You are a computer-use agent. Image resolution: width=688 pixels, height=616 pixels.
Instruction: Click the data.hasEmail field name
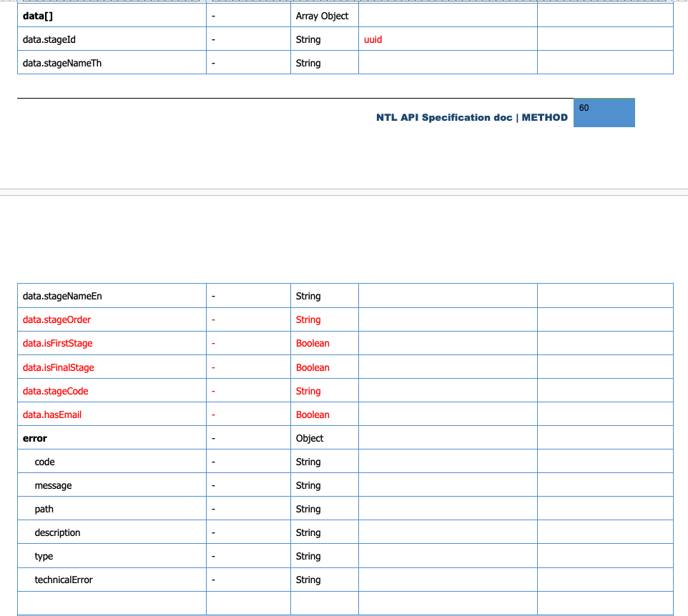[x=52, y=414]
